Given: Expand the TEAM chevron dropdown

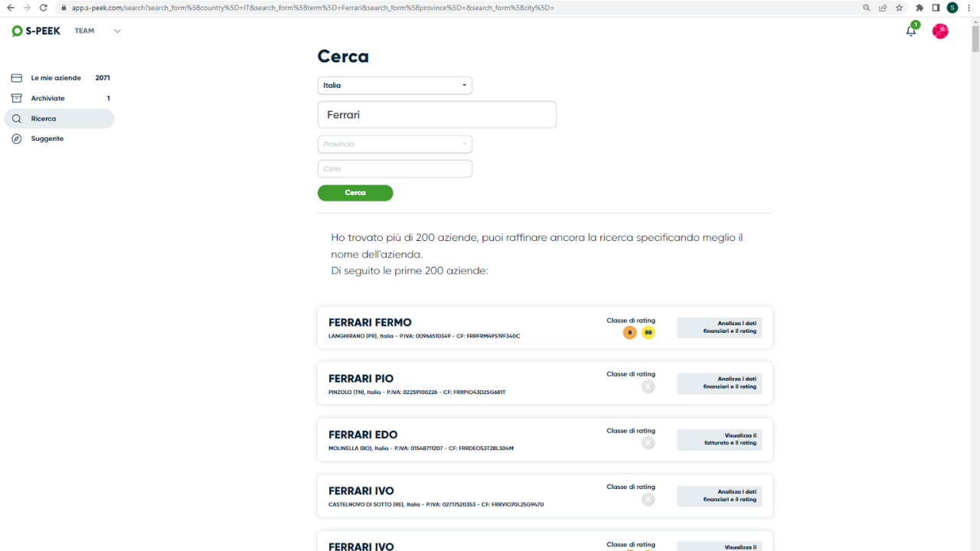Looking at the screenshot, I should [117, 31].
